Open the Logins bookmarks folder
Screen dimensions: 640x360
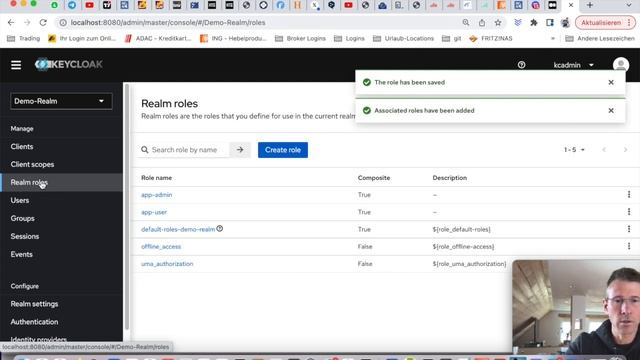[349, 38]
